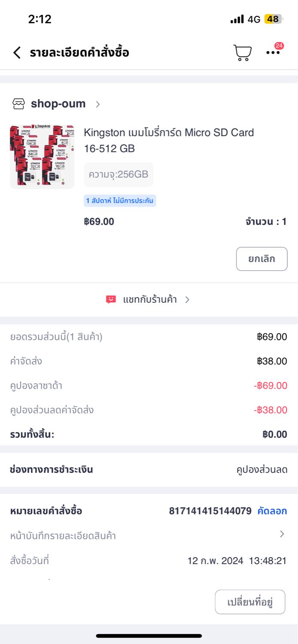This screenshot has height=644, width=298.
Task: Tap the battery indicator showing 48
Action: pos(274,19)
